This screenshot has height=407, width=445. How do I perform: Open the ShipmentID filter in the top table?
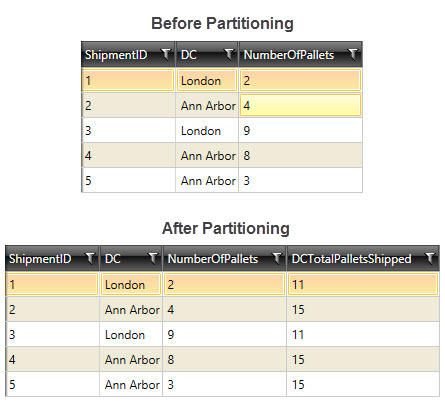coord(166,54)
